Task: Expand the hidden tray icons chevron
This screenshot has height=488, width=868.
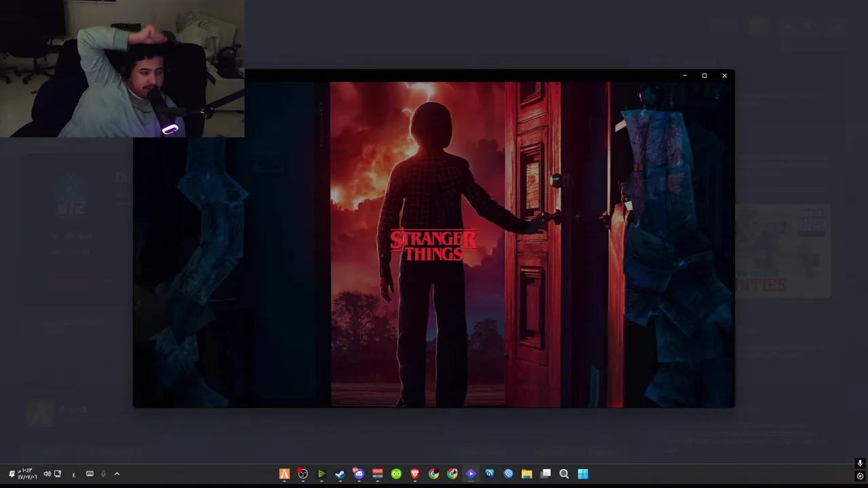Action: pyautogui.click(x=117, y=474)
